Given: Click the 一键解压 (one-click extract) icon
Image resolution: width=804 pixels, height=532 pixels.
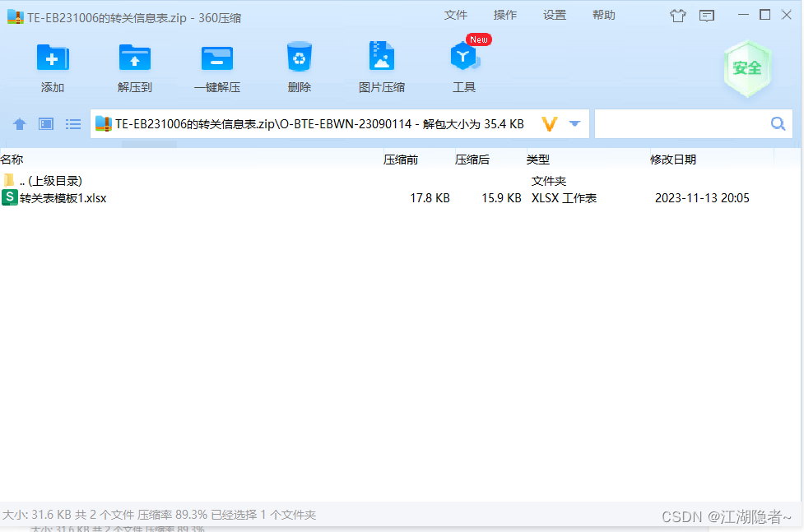Looking at the screenshot, I should pos(217,58).
